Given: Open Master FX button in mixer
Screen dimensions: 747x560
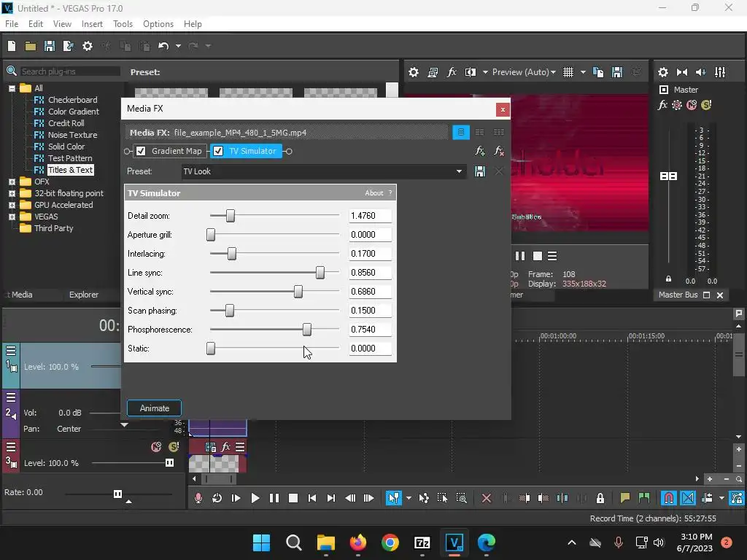Looking at the screenshot, I should coord(662,105).
